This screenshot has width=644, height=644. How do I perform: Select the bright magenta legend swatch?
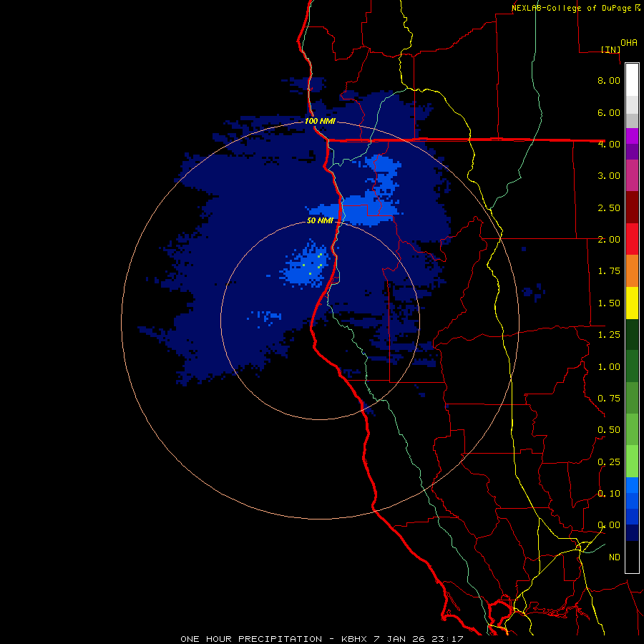(x=632, y=136)
